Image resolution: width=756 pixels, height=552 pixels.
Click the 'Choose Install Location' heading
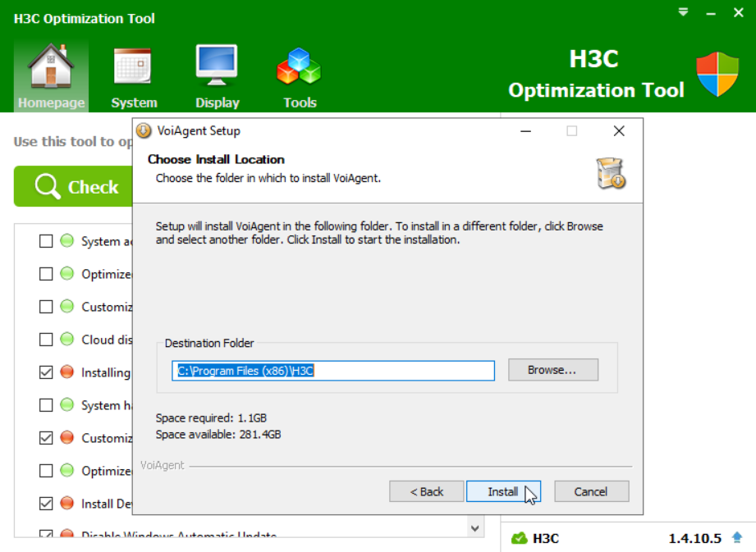point(216,159)
